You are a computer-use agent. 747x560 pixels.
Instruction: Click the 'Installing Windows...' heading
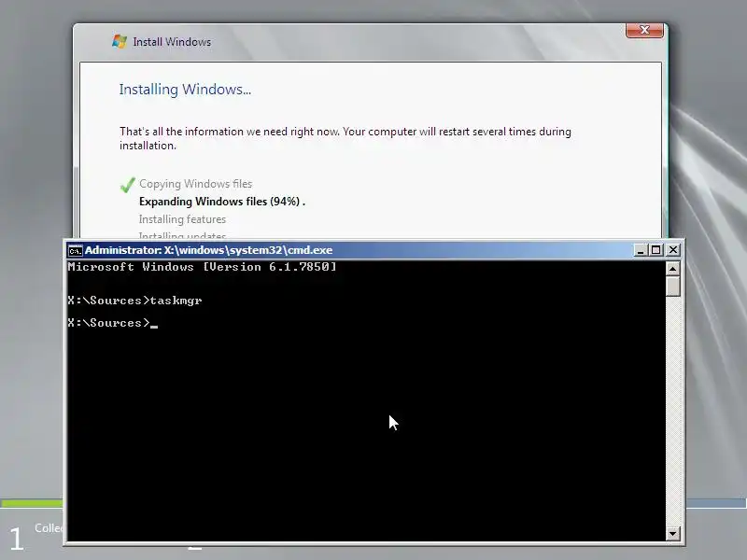click(185, 90)
